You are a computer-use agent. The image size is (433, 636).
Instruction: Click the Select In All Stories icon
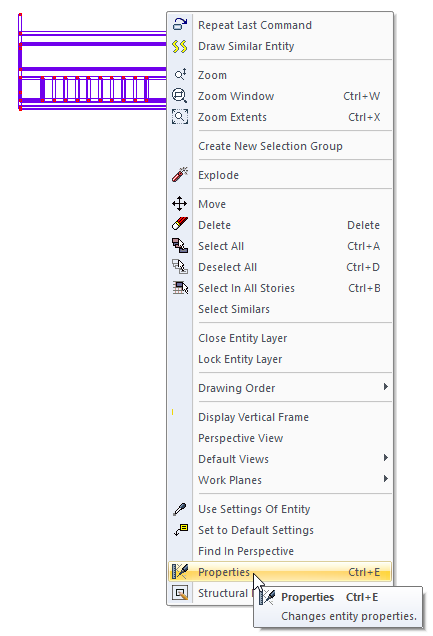pos(180,288)
